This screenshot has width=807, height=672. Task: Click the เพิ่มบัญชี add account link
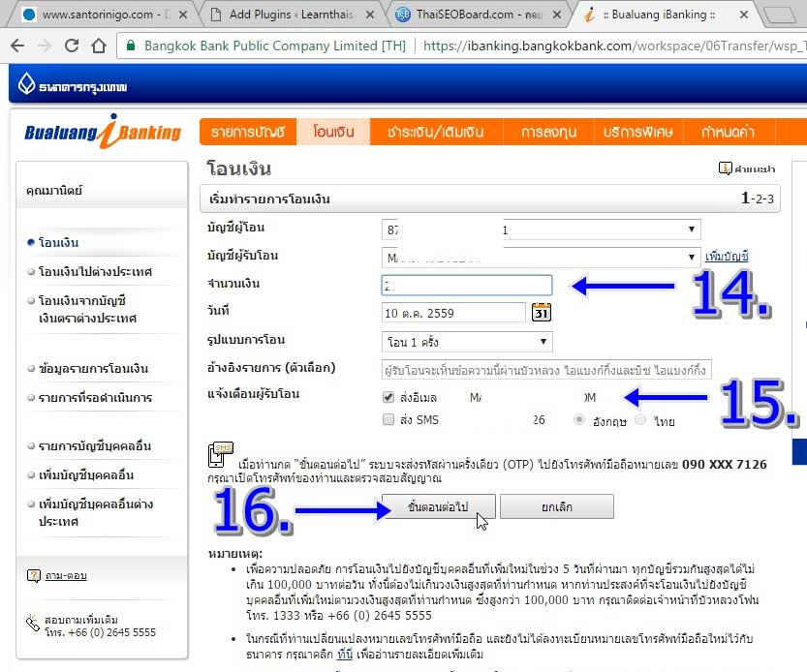pyautogui.click(x=727, y=257)
